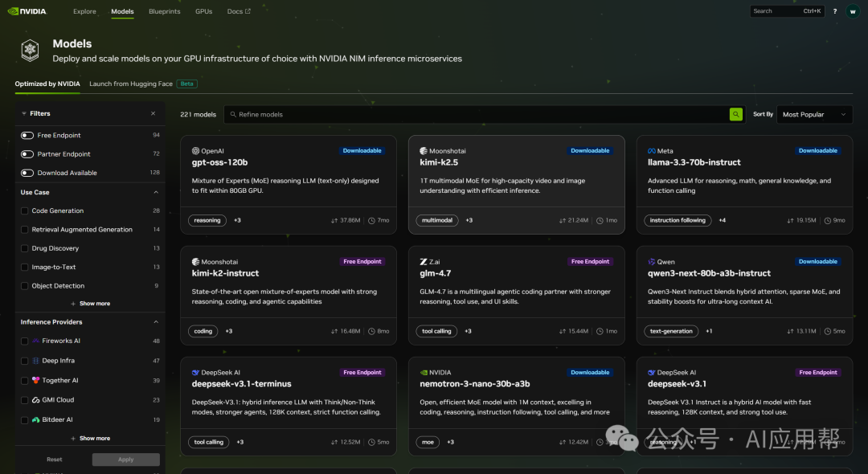Toggle the Free Endpoint filter
Viewport: 868px width, 474px height.
(x=27, y=136)
